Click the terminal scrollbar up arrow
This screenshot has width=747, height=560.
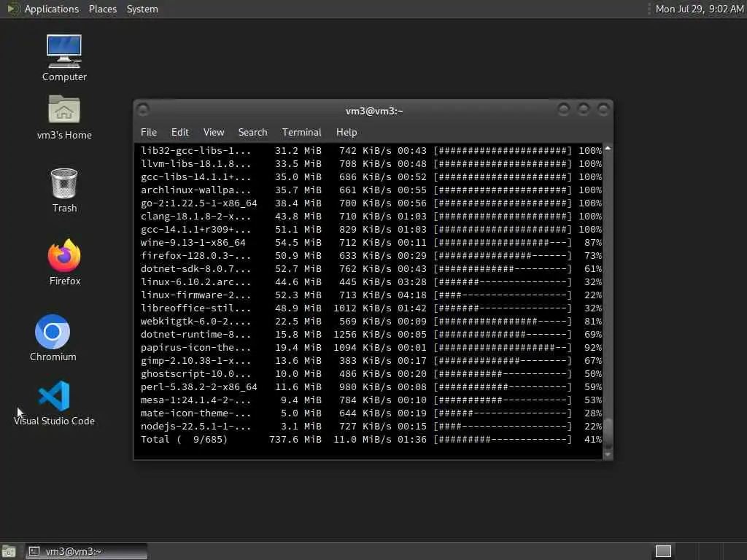pyautogui.click(x=608, y=149)
